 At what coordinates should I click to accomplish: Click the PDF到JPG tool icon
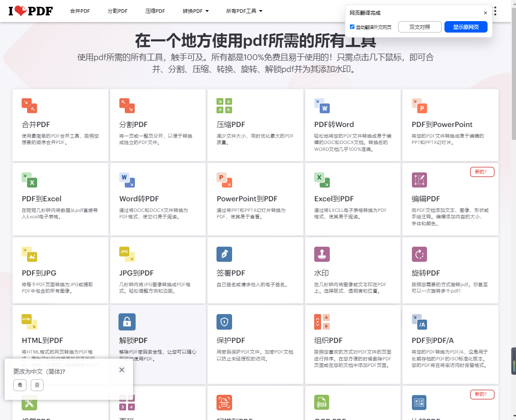29,254
